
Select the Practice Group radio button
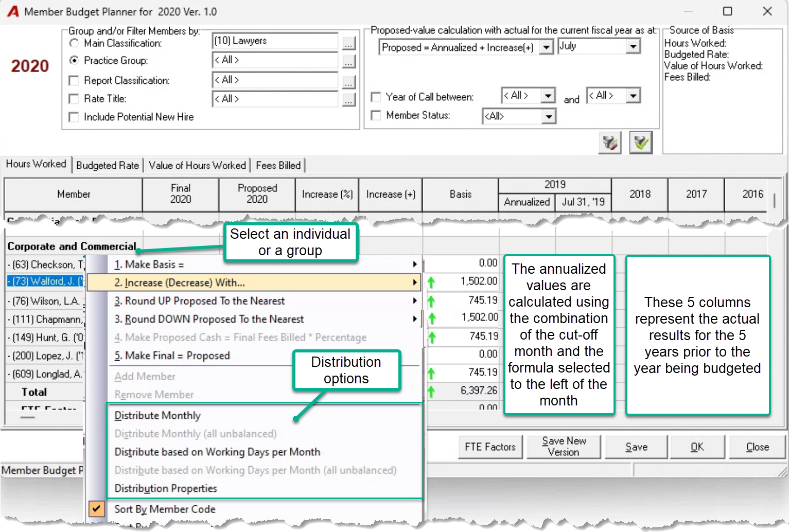[x=74, y=60]
